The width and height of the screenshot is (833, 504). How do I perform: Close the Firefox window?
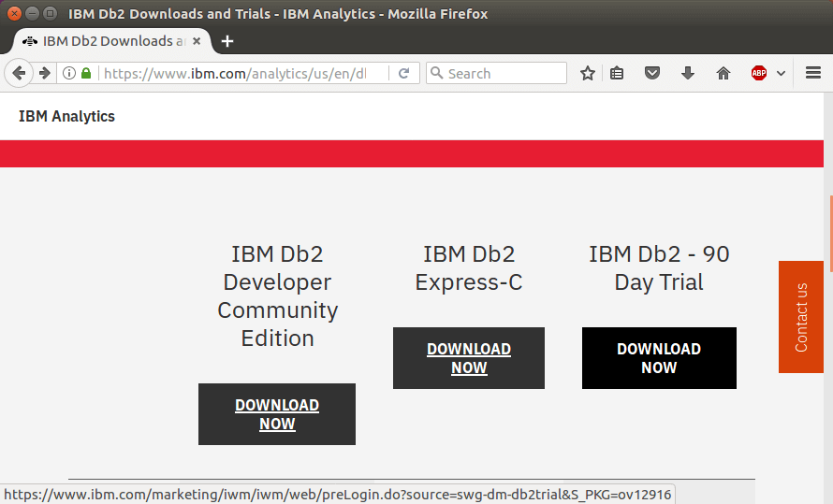(x=14, y=13)
